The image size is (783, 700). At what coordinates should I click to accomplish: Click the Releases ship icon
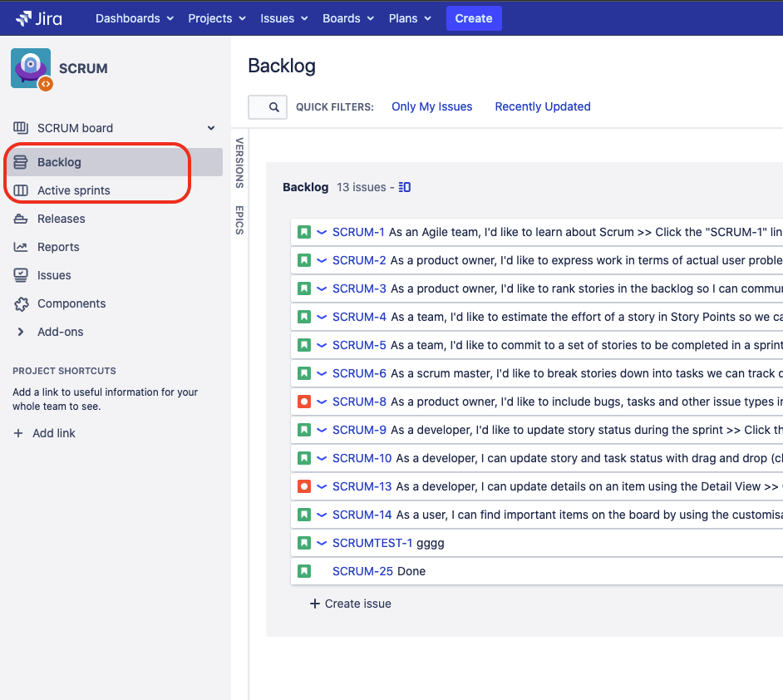click(21, 219)
